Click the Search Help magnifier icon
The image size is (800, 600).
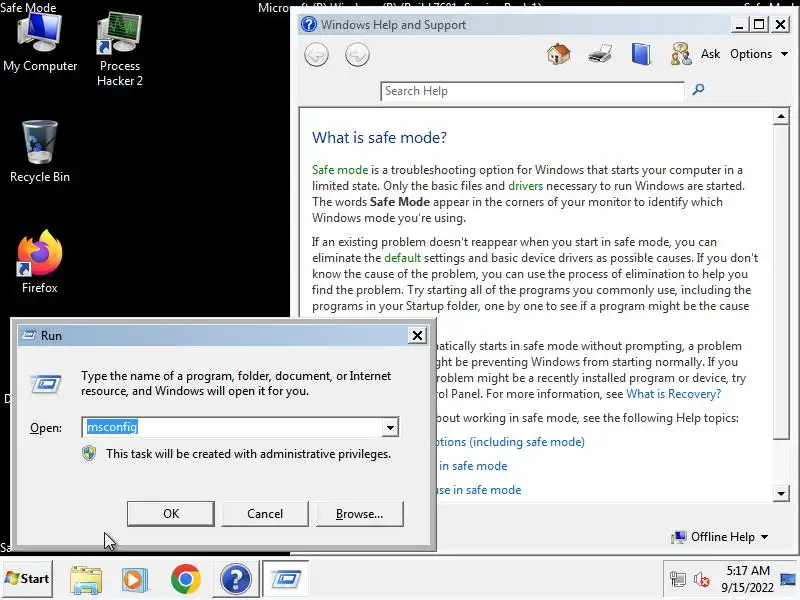click(x=698, y=90)
